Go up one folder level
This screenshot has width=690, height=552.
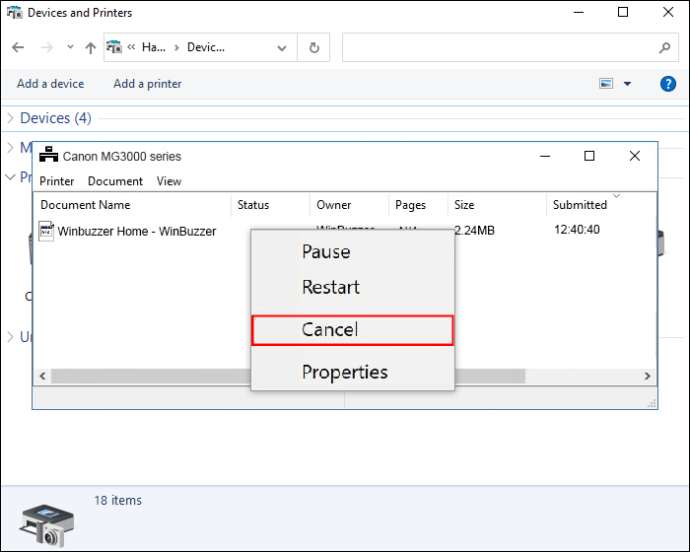point(90,48)
